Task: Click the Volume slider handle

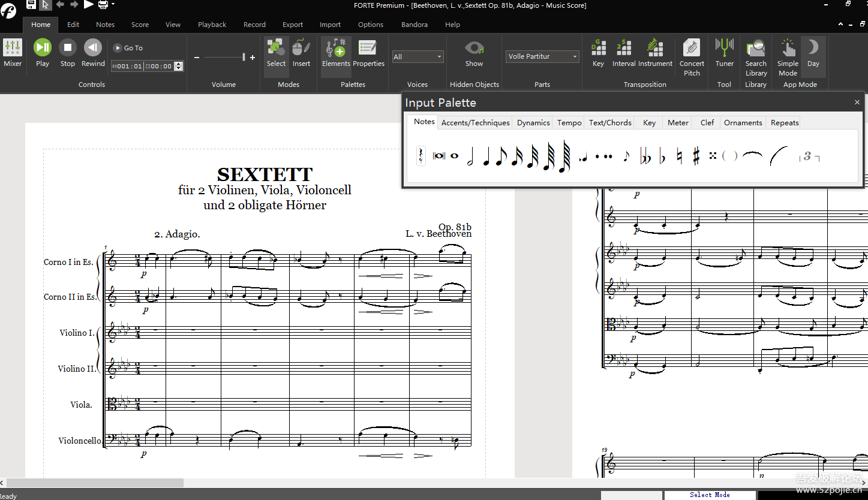Action: tap(244, 57)
